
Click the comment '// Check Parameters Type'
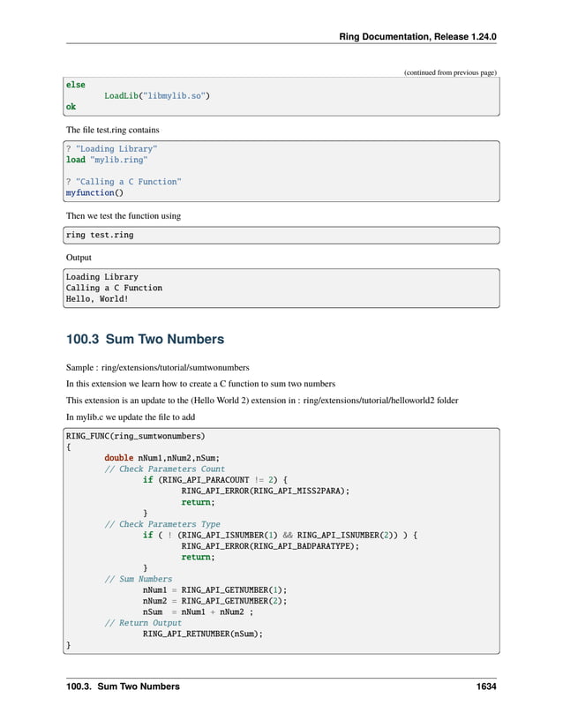tap(162, 523)
